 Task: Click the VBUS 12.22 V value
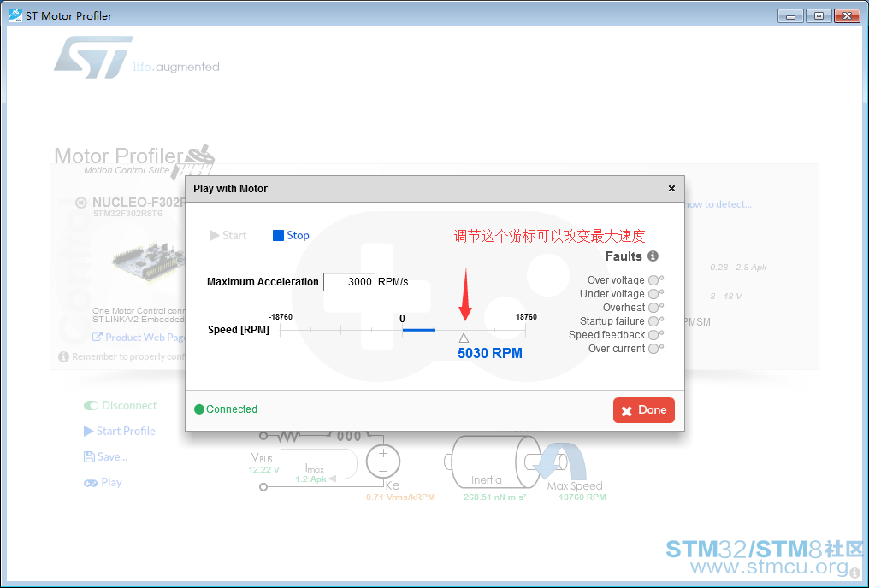tap(263, 470)
